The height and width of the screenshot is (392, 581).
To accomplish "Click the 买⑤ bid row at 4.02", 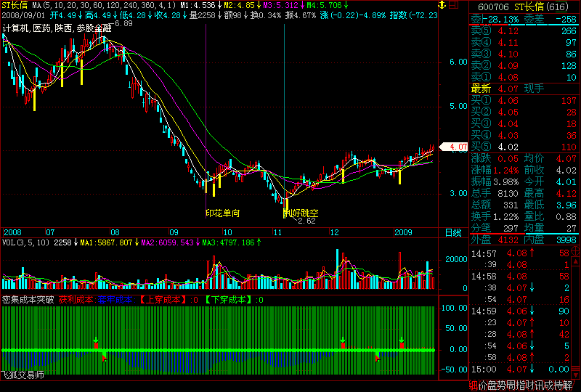I will coord(524,147).
